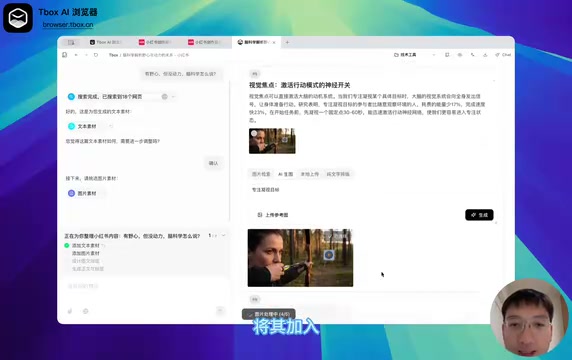Switch to the 本地上传 tab

pos(310,174)
